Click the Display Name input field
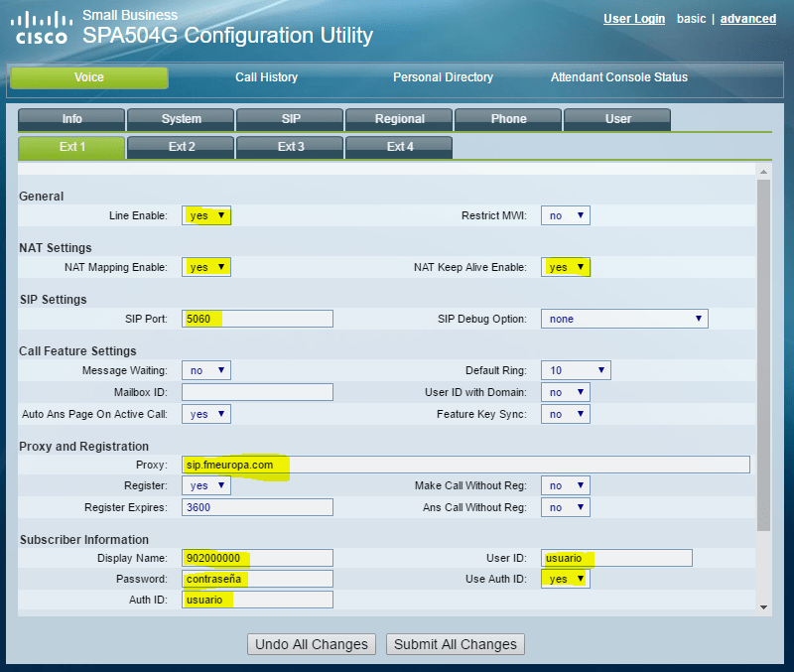Screen dimensions: 794x672 (257, 558)
